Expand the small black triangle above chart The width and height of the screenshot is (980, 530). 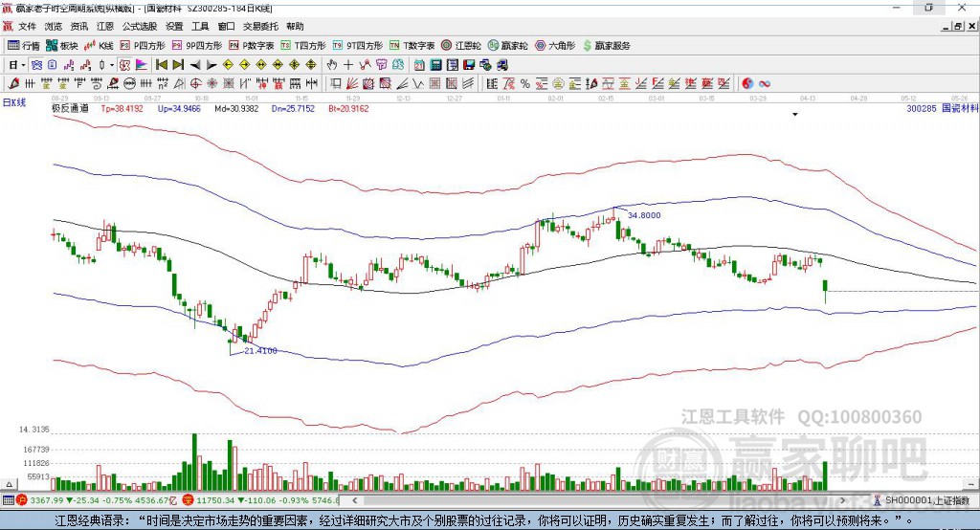click(x=795, y=115)
